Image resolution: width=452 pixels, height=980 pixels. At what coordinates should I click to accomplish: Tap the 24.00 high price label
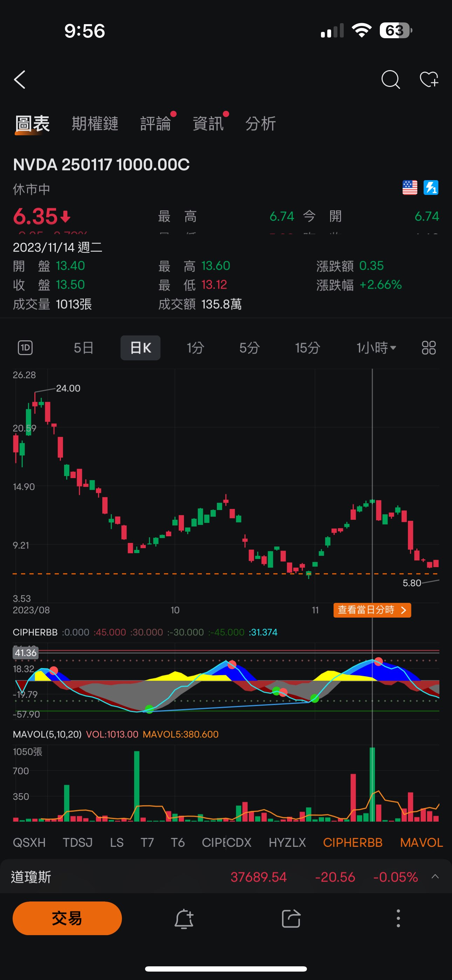pyautogui.click(x=68, y=388)
